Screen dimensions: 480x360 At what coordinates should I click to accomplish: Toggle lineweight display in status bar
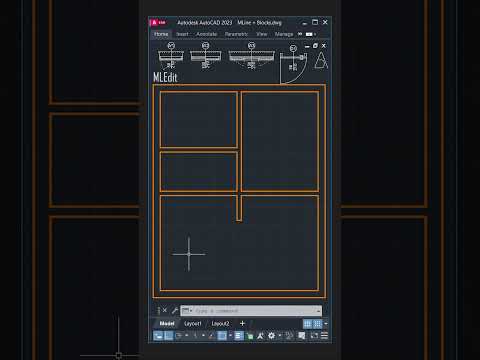[x=239, y=335]
